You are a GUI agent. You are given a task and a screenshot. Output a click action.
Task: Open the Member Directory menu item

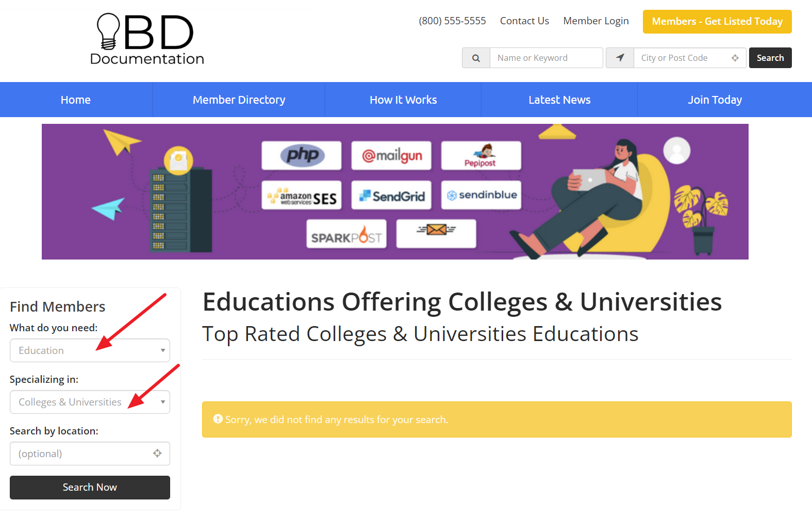pyautogui.click(x=239, y=100)
